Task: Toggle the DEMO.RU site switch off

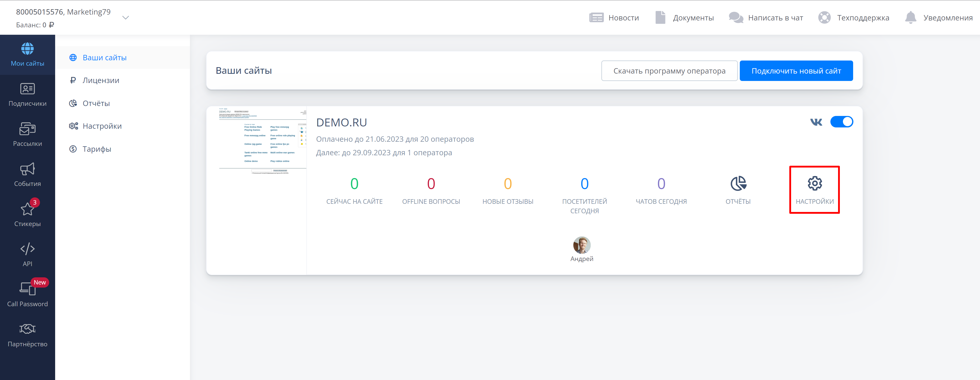Action: 841,122
